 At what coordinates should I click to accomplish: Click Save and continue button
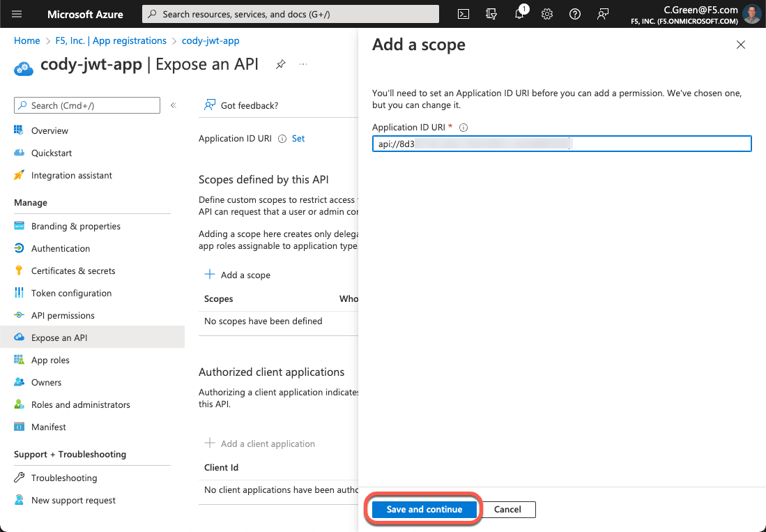(x=424, y=509)
